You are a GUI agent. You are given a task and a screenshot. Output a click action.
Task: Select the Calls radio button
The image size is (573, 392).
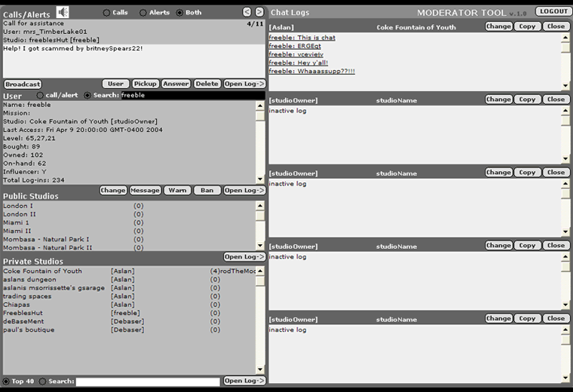click(106, 13)
